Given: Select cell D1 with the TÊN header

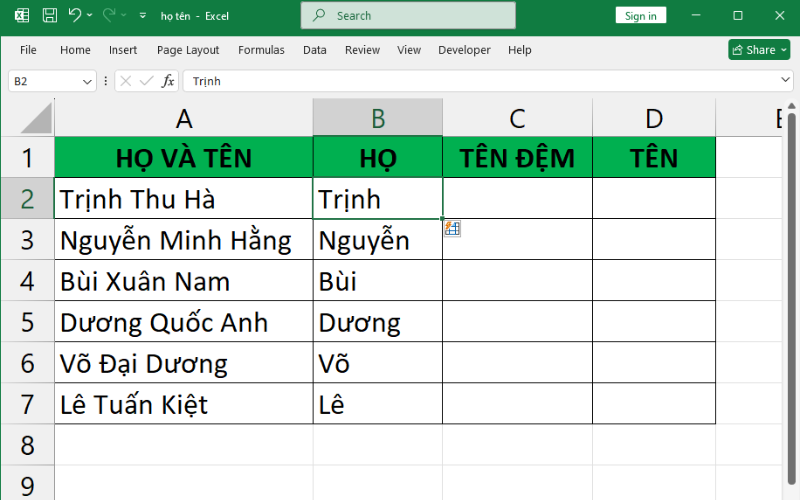Looking at the screenshot, I should tap(654, 157).
